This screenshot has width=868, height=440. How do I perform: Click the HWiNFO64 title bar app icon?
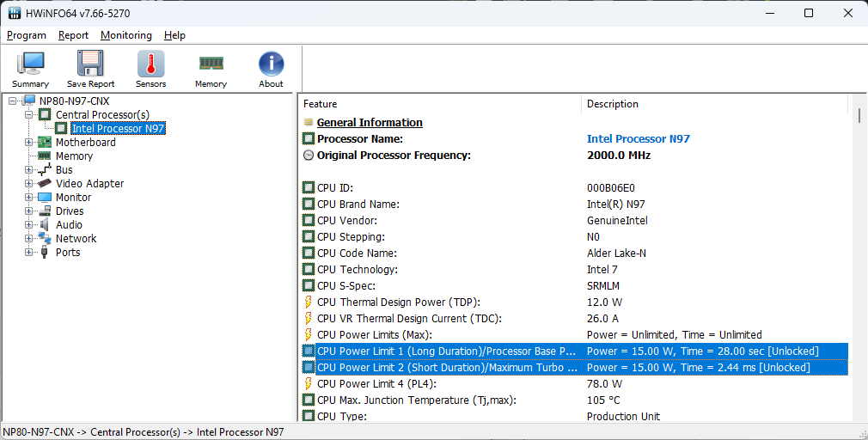[15, 13]
